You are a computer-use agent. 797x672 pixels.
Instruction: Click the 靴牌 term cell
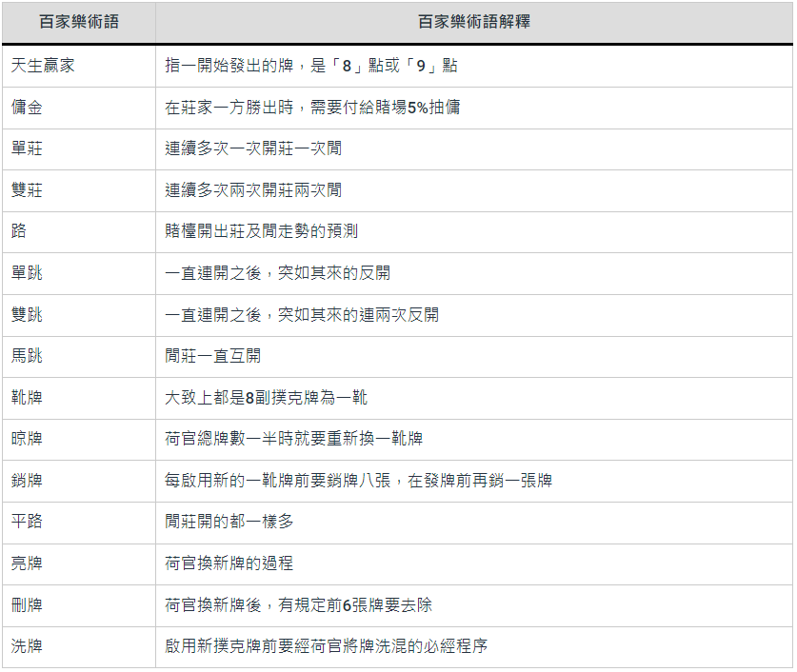[x=27, y=397]
